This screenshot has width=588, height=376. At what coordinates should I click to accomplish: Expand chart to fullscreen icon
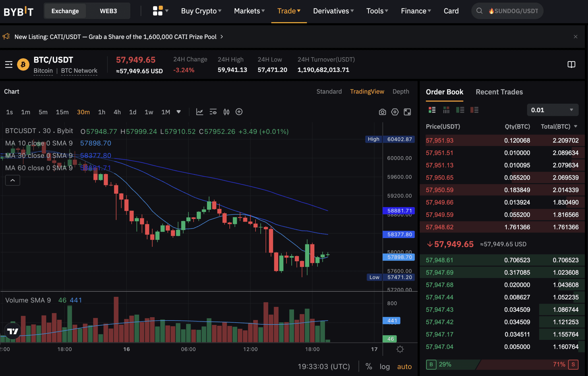tap(407, 112)
